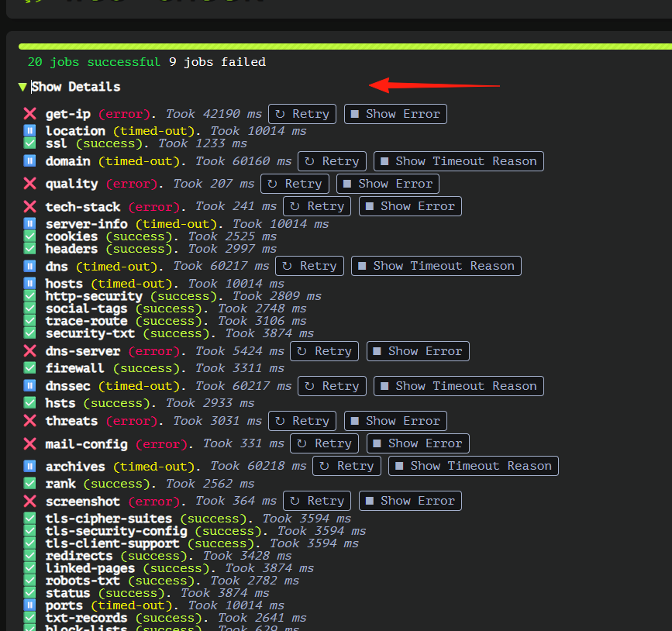Click the red X icon beside screenshot
The image size is (672, 631).
coord(29,501)
